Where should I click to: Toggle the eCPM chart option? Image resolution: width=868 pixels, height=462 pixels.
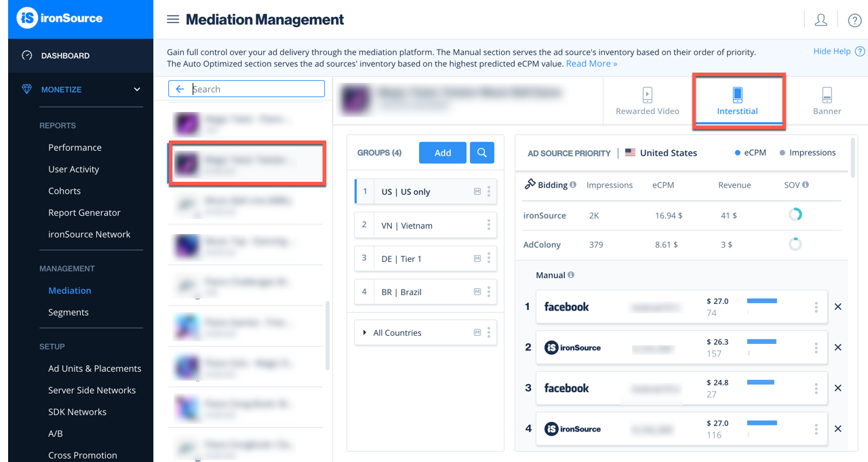(750, 153)
